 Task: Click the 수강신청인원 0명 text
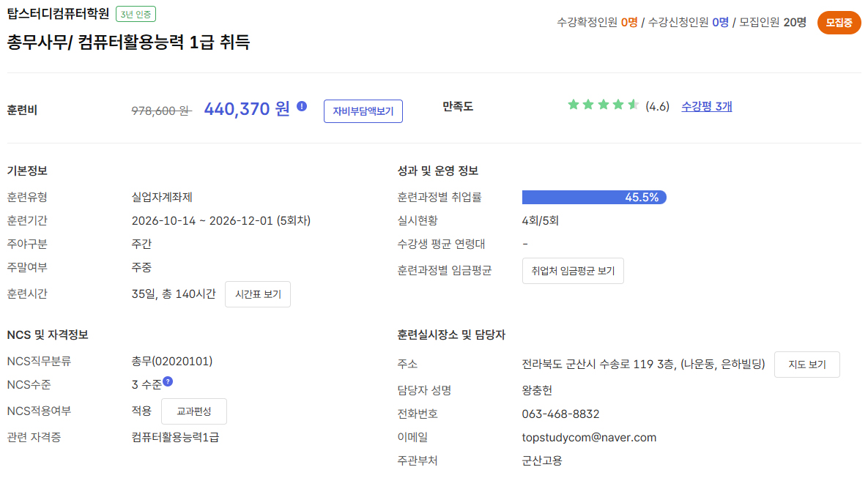pos(688,22)
